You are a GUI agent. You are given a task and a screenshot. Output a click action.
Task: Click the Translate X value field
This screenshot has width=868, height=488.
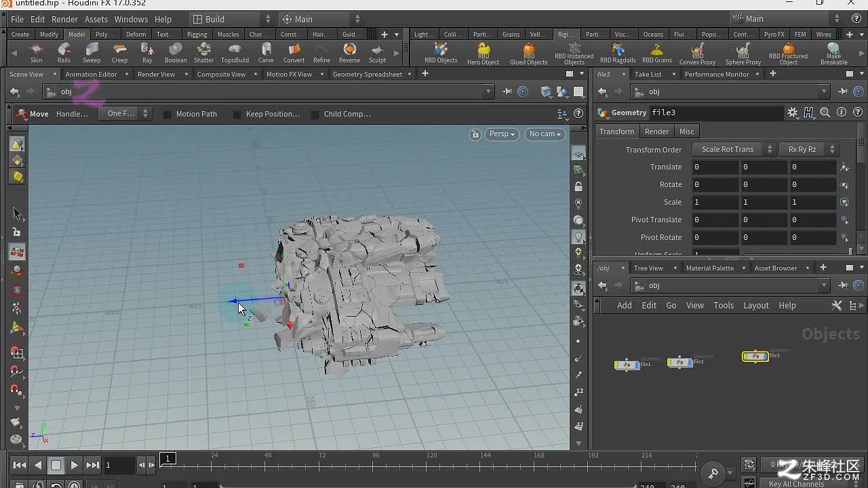point(715,167)
